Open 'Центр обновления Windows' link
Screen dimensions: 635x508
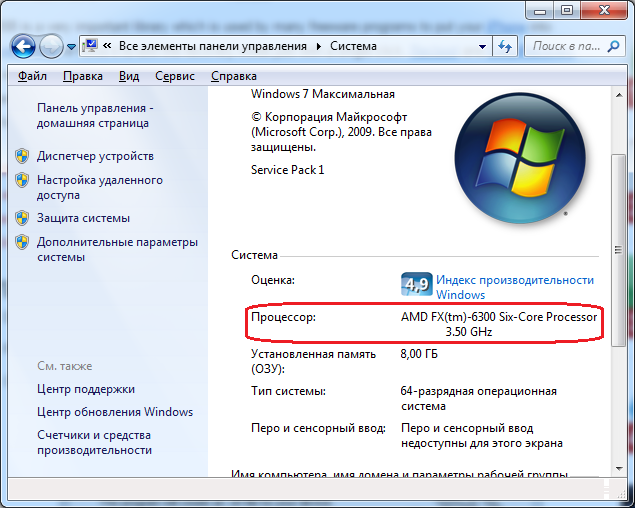tap(115, 412)
